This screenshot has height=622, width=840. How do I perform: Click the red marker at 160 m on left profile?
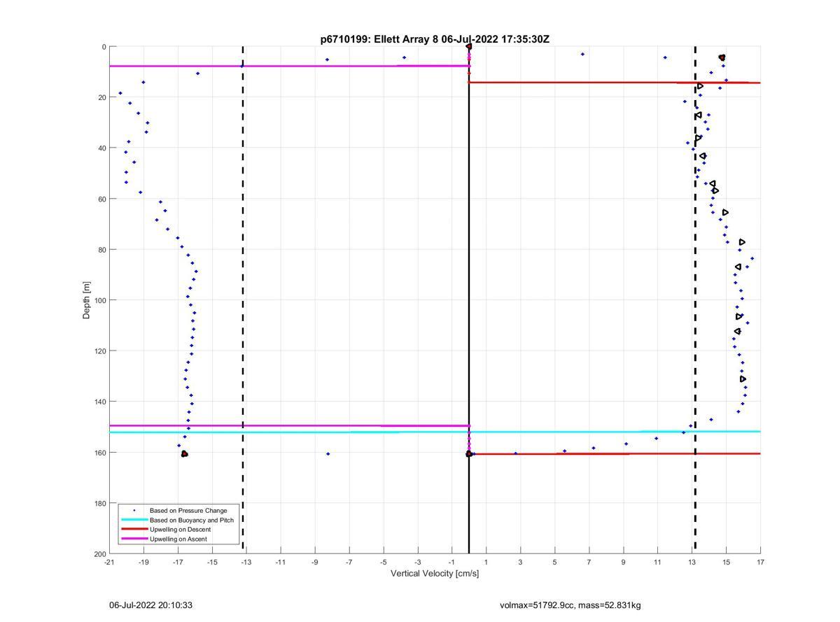coord(184,454)
